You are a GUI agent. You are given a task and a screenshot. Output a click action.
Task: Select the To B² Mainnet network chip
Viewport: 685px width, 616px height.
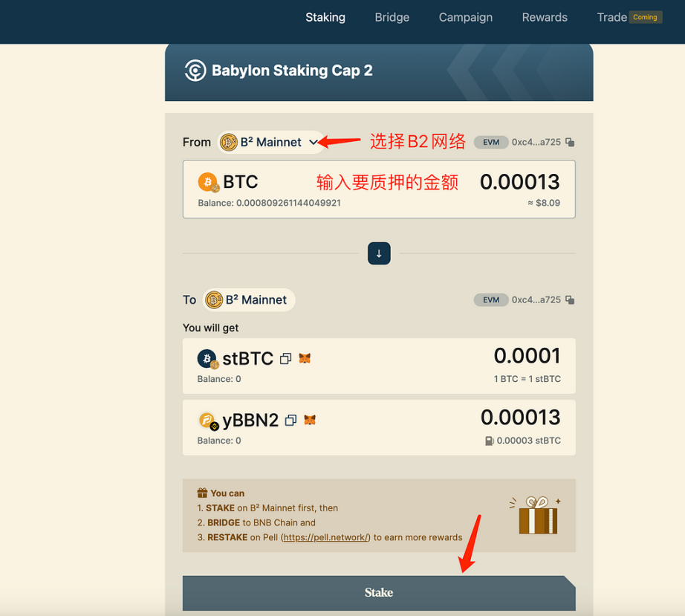click(x=249, y=299)
